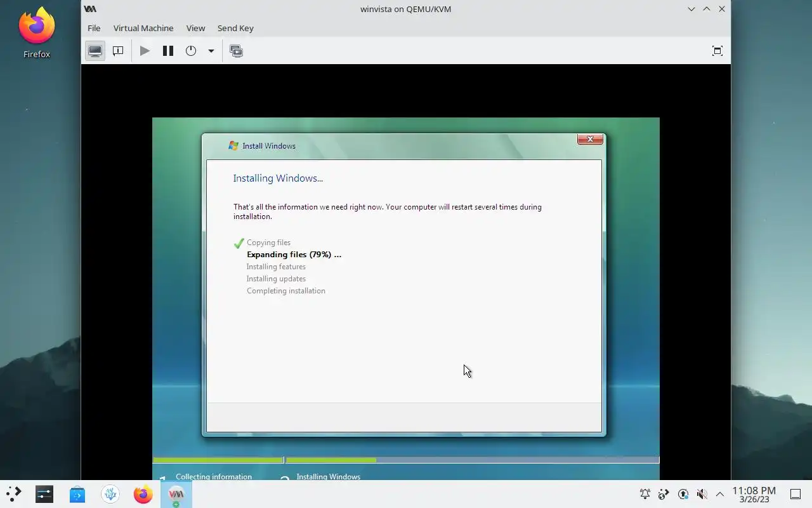Pause the virtual machine

coord(168,51)
